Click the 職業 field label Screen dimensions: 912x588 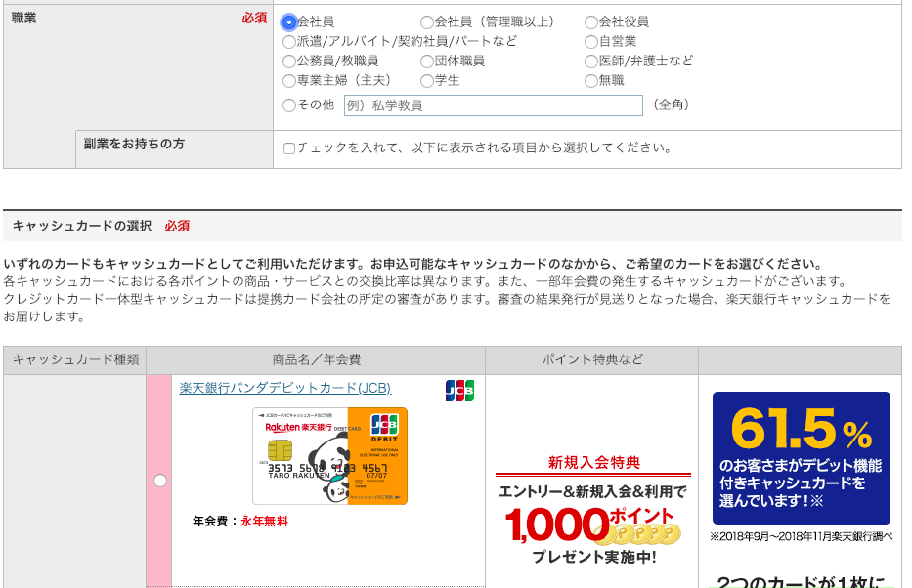tap(23, 18)
